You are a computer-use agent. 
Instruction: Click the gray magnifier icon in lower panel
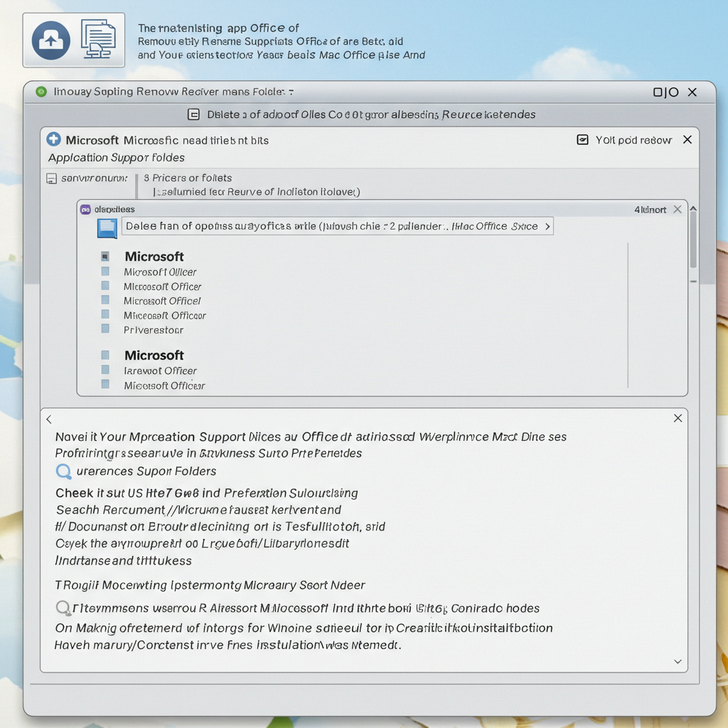pos(63,608)
